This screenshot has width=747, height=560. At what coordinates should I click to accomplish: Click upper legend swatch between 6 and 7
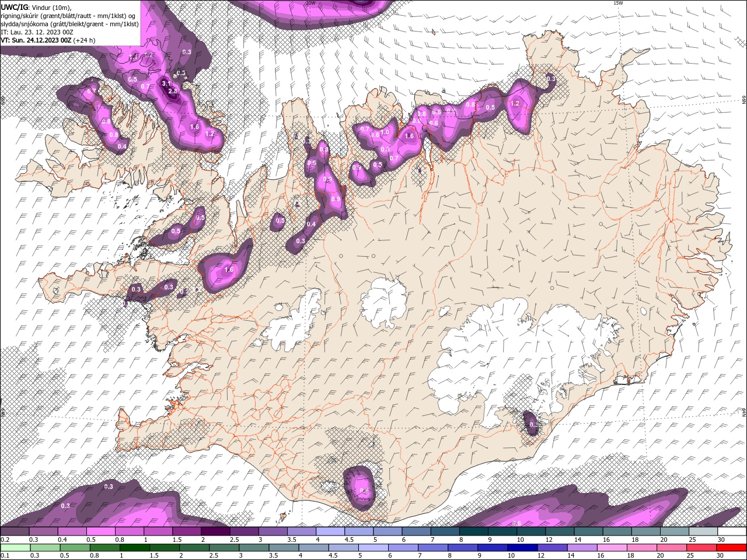pyautogui.click(x=416, y=532)
